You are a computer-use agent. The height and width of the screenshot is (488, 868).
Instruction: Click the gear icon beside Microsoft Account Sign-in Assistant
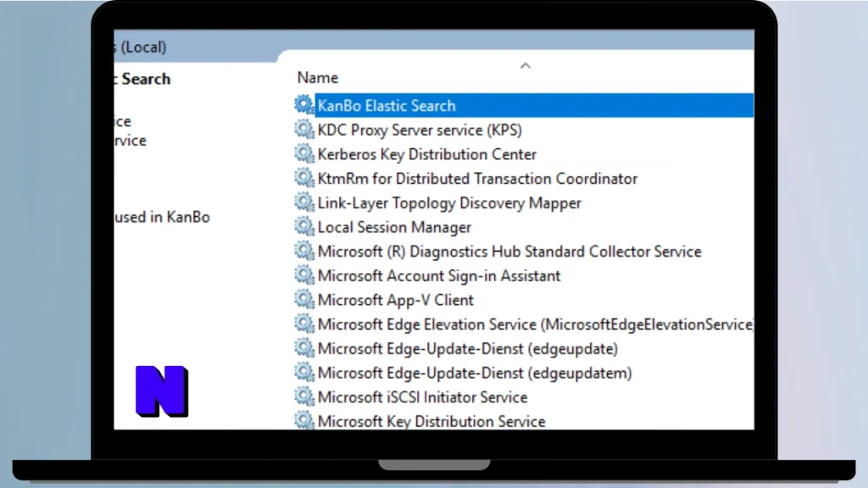coord(304,275)
